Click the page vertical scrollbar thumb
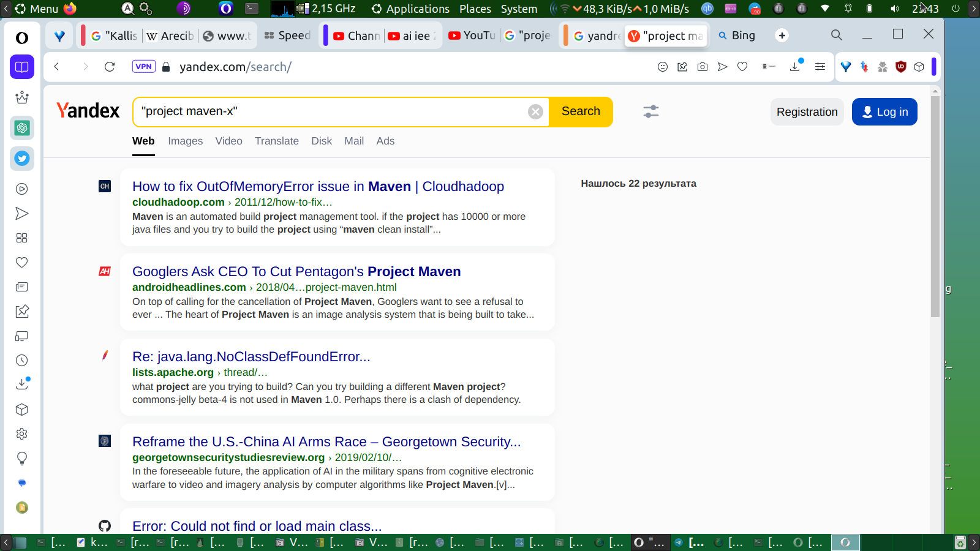980x551 pixels. tap(935, 206)
